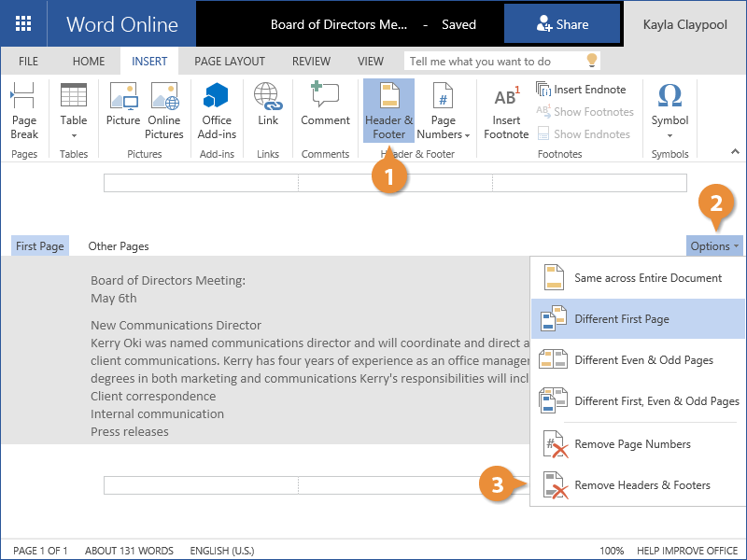Click the Header & Footer button

click(x=388, y=110)
